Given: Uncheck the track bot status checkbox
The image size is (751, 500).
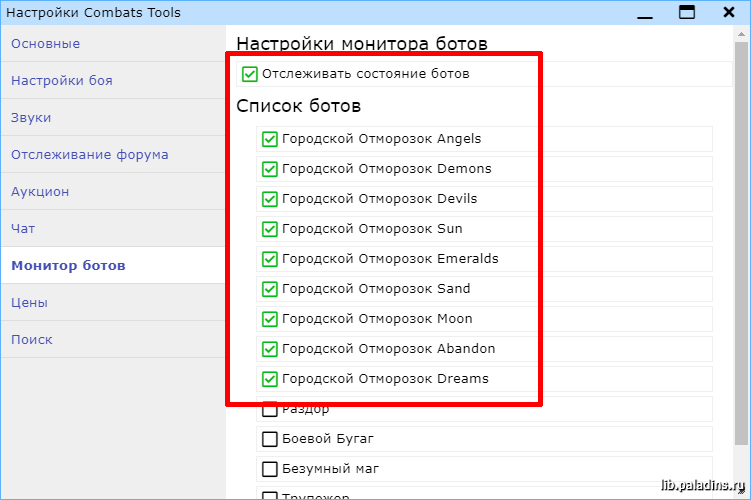Looking at the screenshot, I should (x=250, y=74).
